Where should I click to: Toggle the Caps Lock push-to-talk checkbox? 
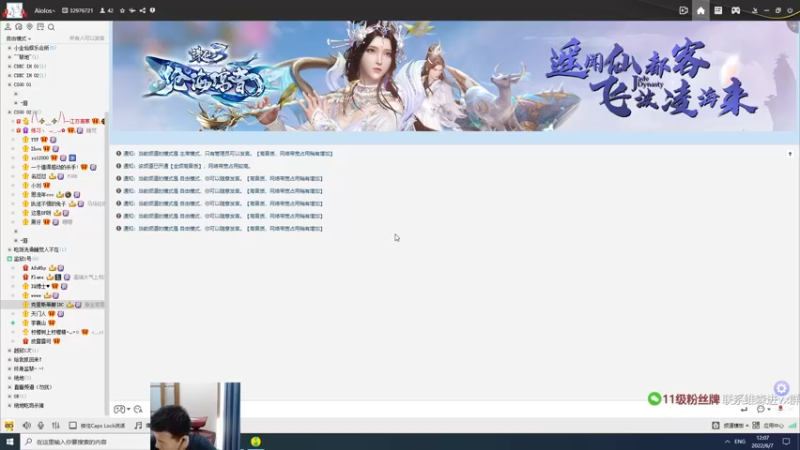point(73,426)
